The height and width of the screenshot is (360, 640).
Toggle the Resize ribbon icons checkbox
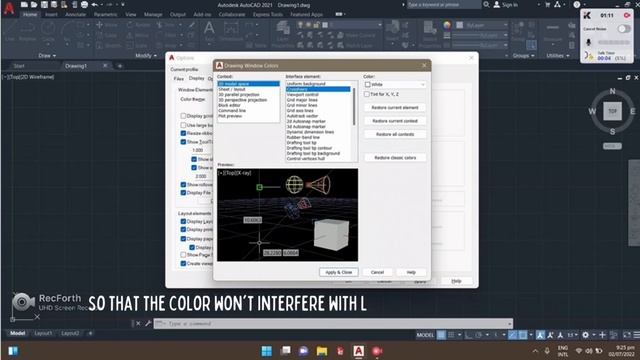click(x=183, y=133)
